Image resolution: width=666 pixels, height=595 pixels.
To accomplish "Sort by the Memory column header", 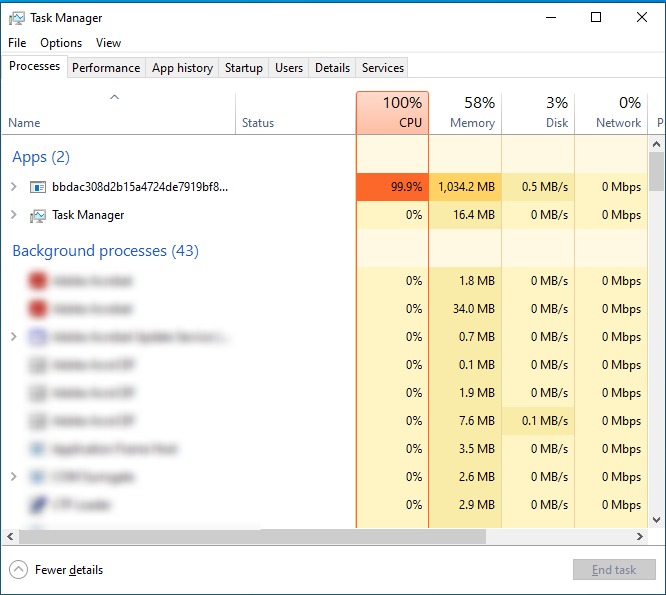I will (465, 113).
